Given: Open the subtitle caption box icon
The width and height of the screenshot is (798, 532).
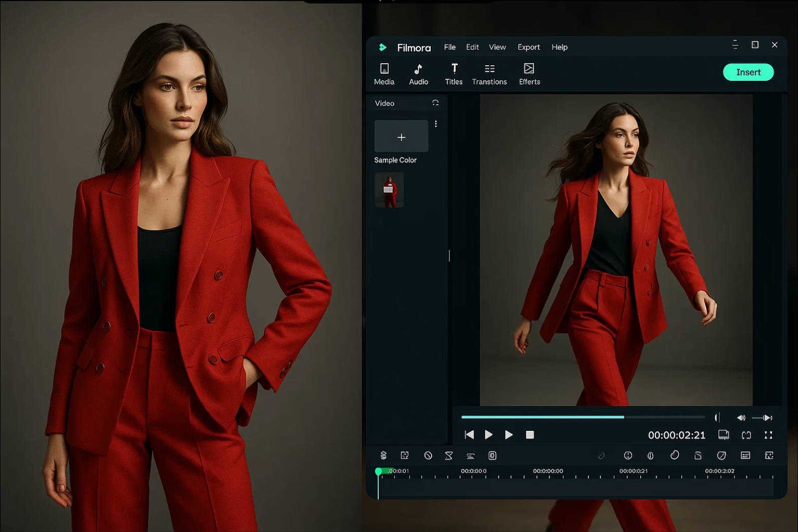Looking at the screenshot, I should pyautogui.click(x=745, y=455).
